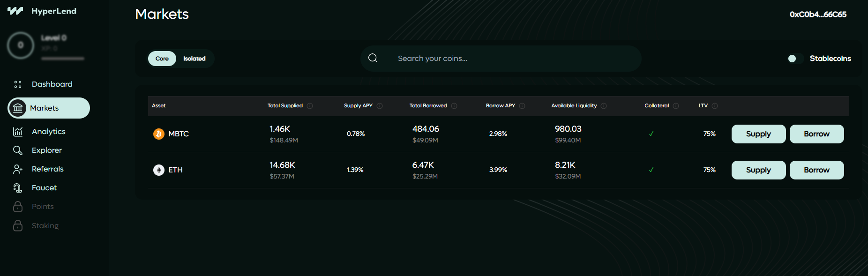Click the XP level progress bar
This screenshot has width=868, height=276.
[x=63, y=59]
